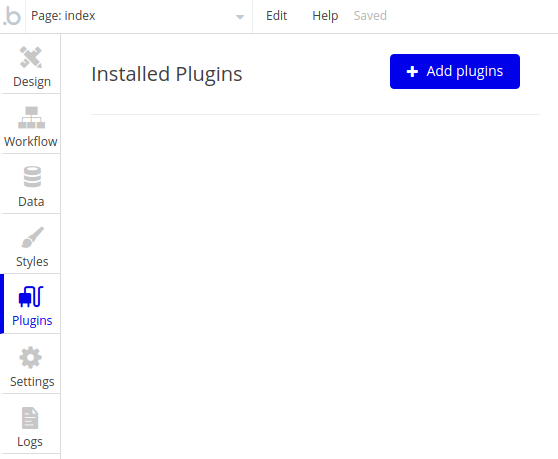Open the Help menu

point(325,16)
